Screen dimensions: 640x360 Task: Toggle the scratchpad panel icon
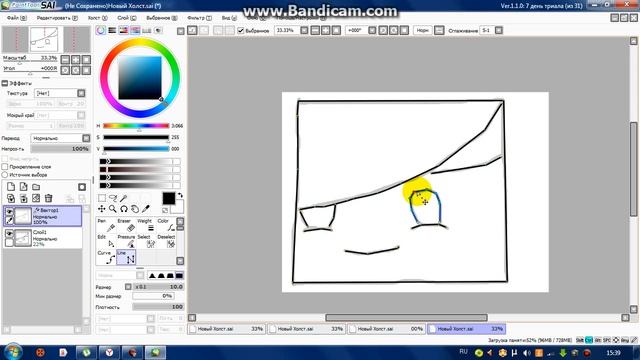click(x=158, y=30)
